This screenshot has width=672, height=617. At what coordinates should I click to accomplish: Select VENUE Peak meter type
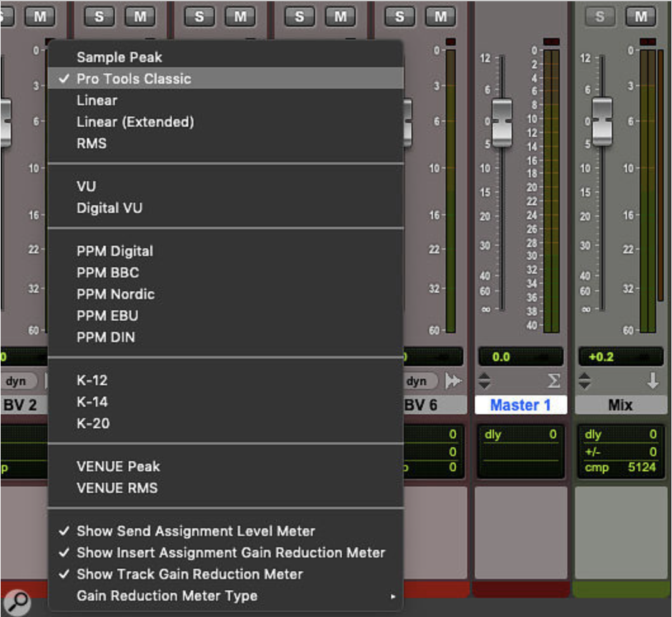(x=226, y=466)
